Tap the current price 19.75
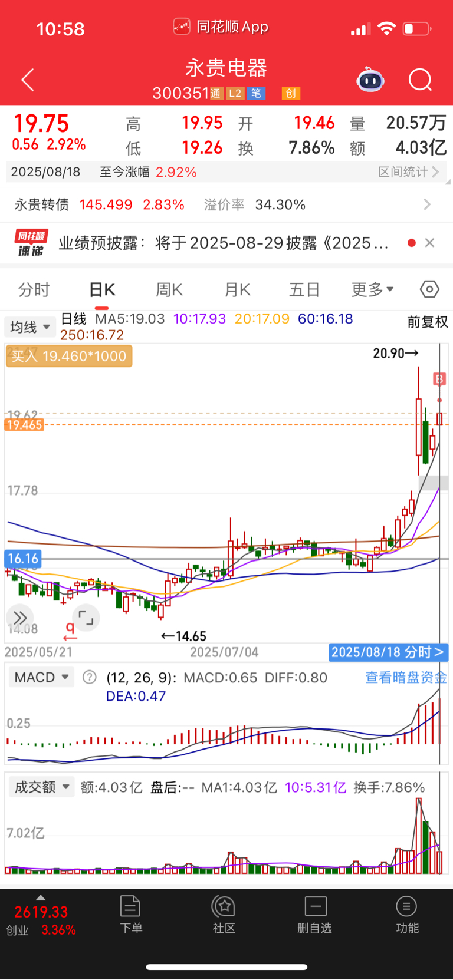Viewport: 453px width, 980px height. pyautogui.click(x=41, y=123)
